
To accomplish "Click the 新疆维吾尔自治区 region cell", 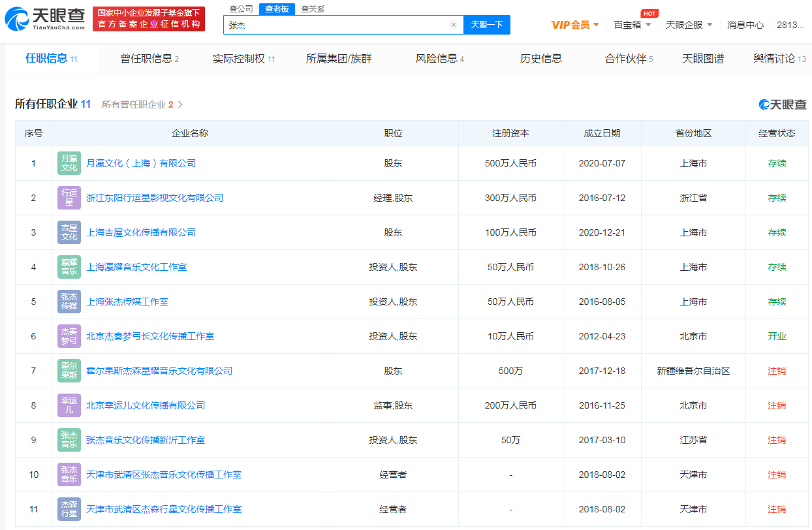I will [x=693, y=371].
